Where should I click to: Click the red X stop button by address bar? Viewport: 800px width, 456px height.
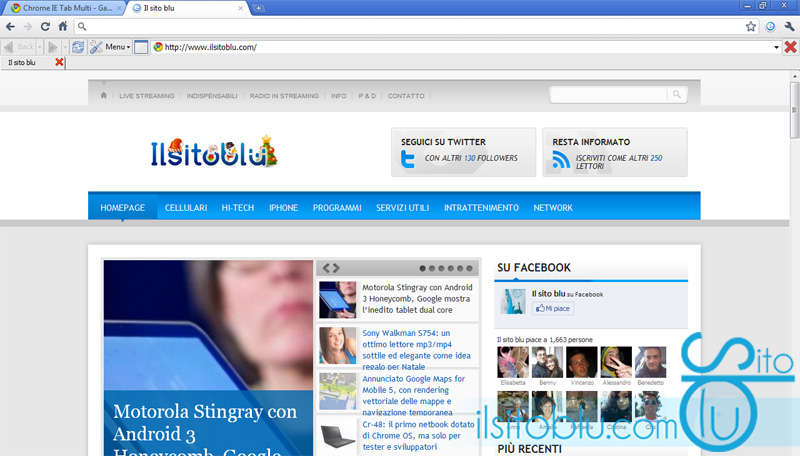pyautogui.click(x=790, y=47)
